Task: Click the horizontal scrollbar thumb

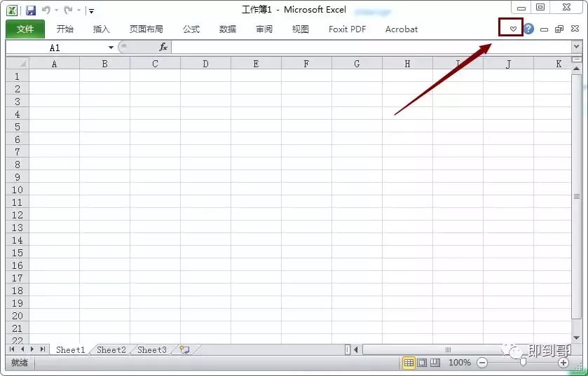Action: pyautogui.click(x=448, y=350)
